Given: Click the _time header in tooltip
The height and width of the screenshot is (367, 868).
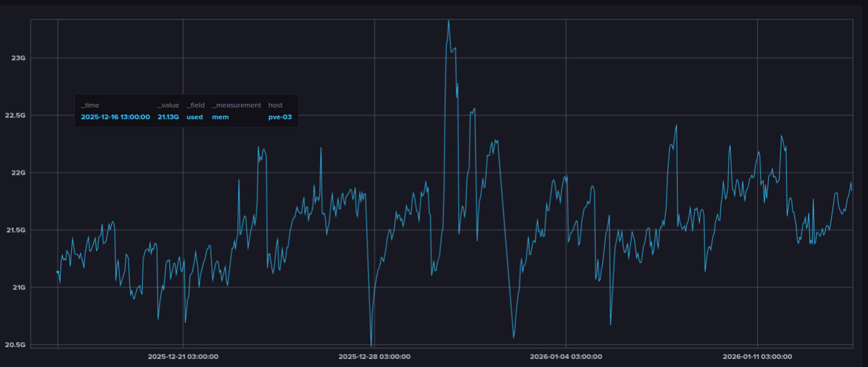Looking at the screenshot, I should click(90, 105).
